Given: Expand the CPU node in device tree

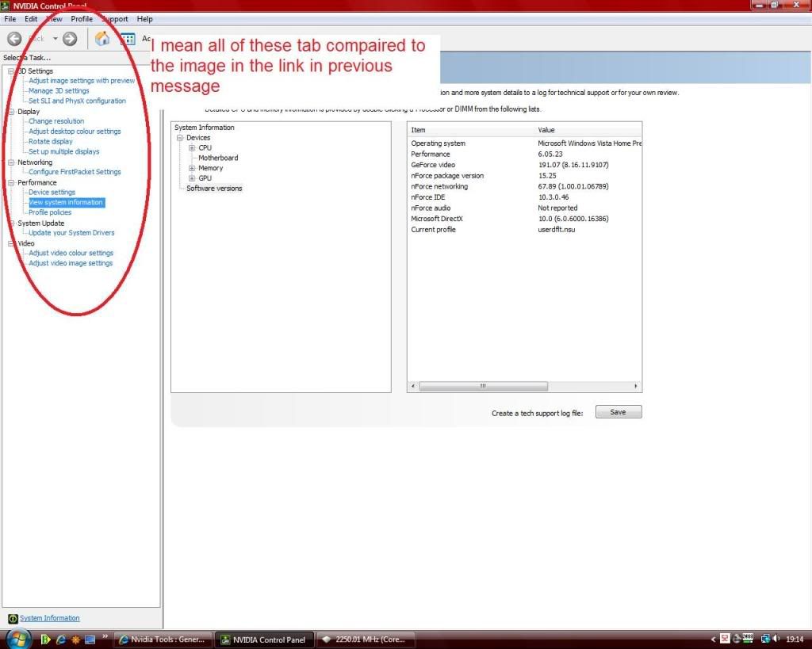Looking at the screenshot, I should coord(192,148).
